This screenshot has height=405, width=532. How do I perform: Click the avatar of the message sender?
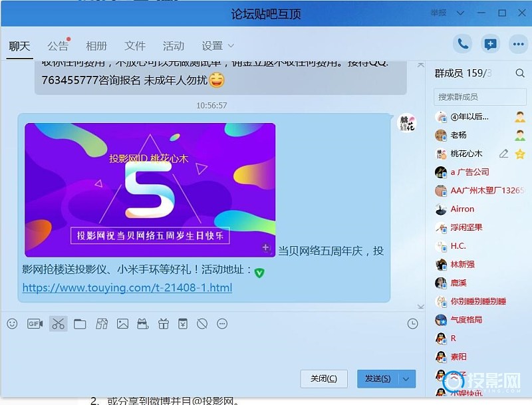pyautogui.click(x=407, y=123)
